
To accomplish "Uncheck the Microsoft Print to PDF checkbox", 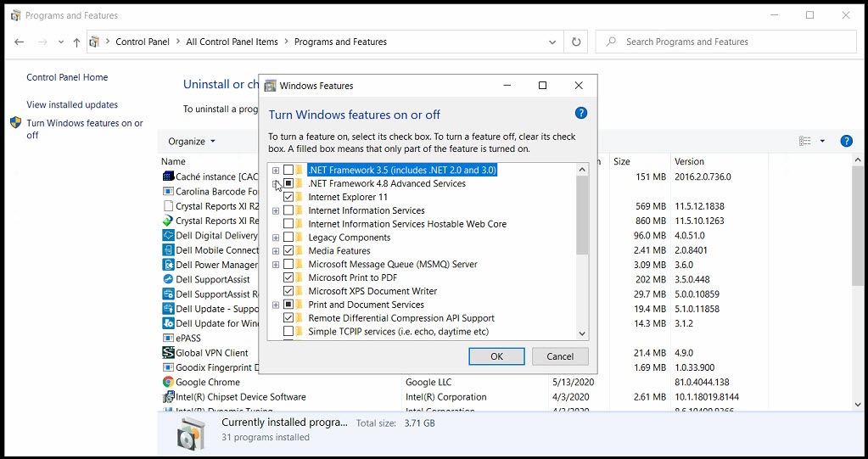I will [288, 277].
